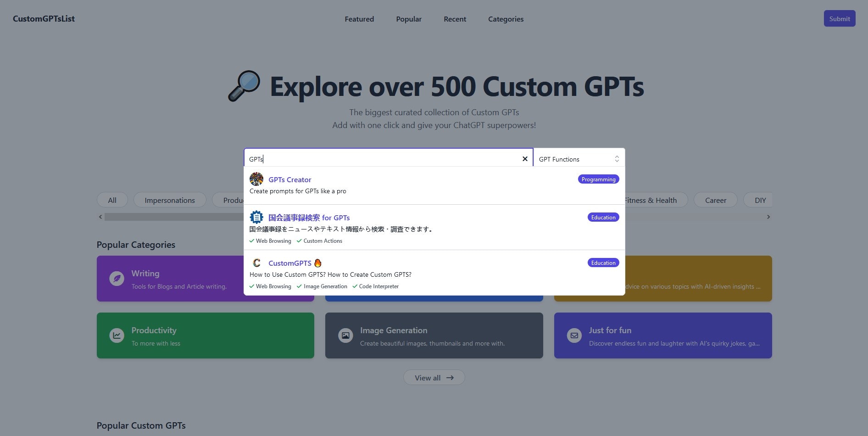Select the Education tag on 国会議事録検索 result

(x=603, y=218)
